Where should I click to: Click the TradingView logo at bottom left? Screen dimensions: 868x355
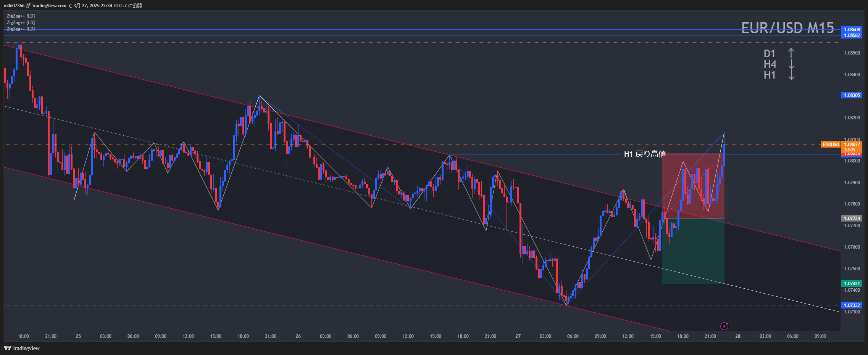(x=22, y=348)
